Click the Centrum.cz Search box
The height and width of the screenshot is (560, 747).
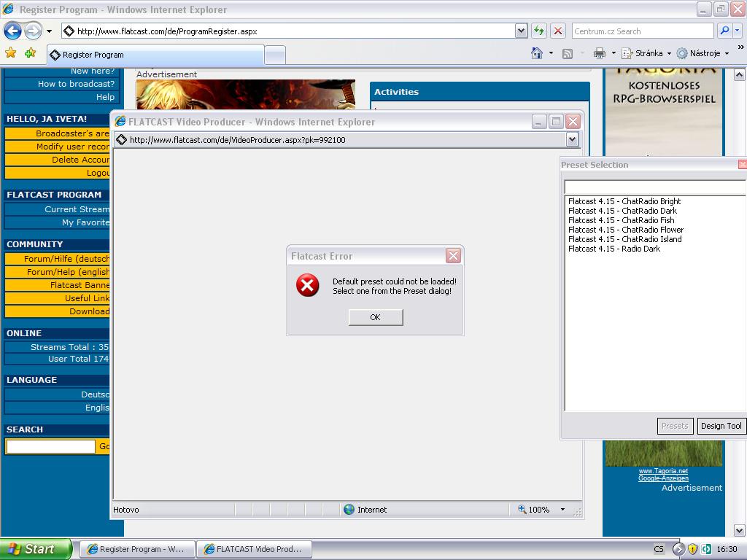[642, 31]
